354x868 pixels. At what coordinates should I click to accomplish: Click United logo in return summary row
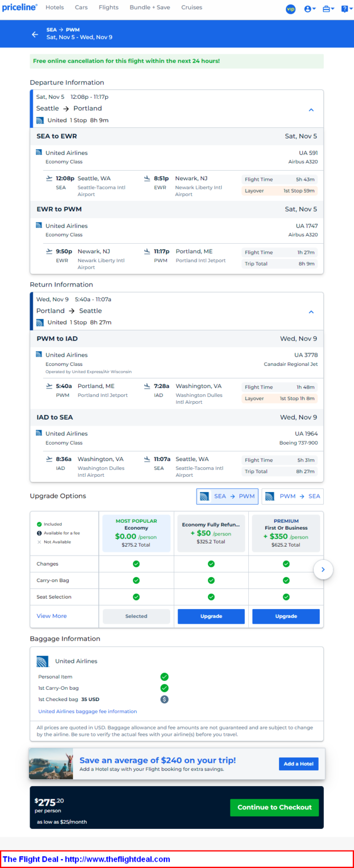[40, 322]
